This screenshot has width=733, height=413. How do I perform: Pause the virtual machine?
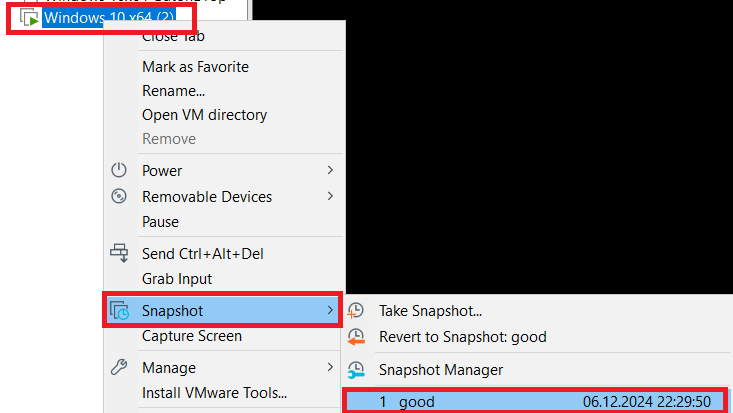[x=161, y=222]
